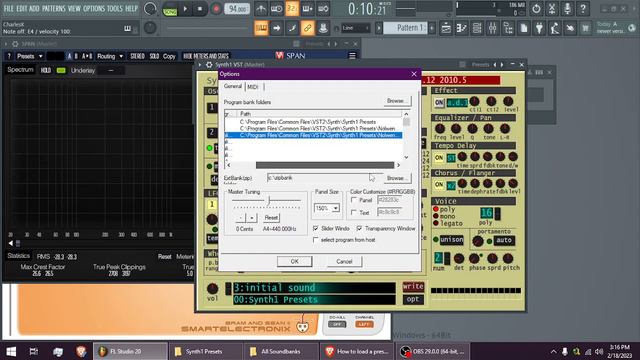Screen dimensions: 640x360
Task: Click OK in Options dialog
Action: (294, 261)
